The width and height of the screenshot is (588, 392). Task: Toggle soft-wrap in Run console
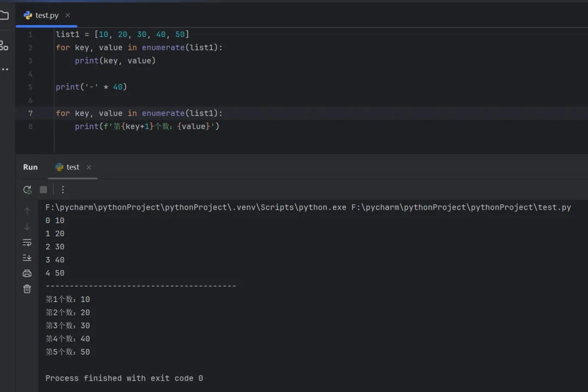[27, 242]
